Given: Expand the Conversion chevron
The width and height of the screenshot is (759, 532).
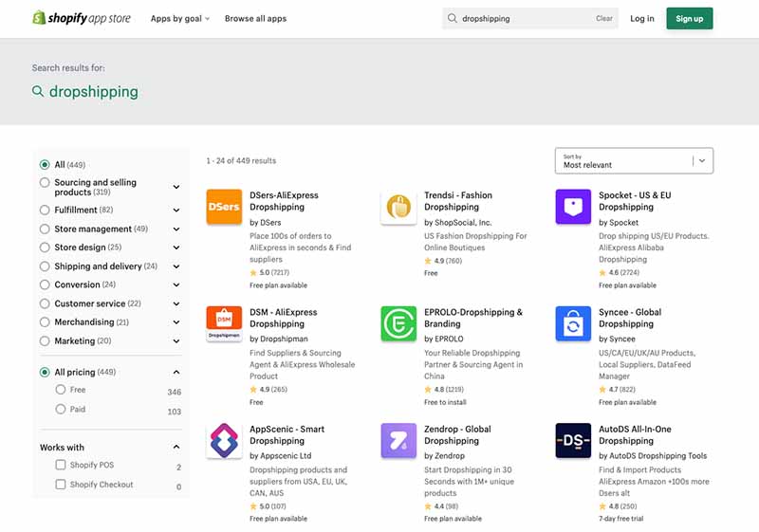Looking at the screenshot, I should point(176,284).
